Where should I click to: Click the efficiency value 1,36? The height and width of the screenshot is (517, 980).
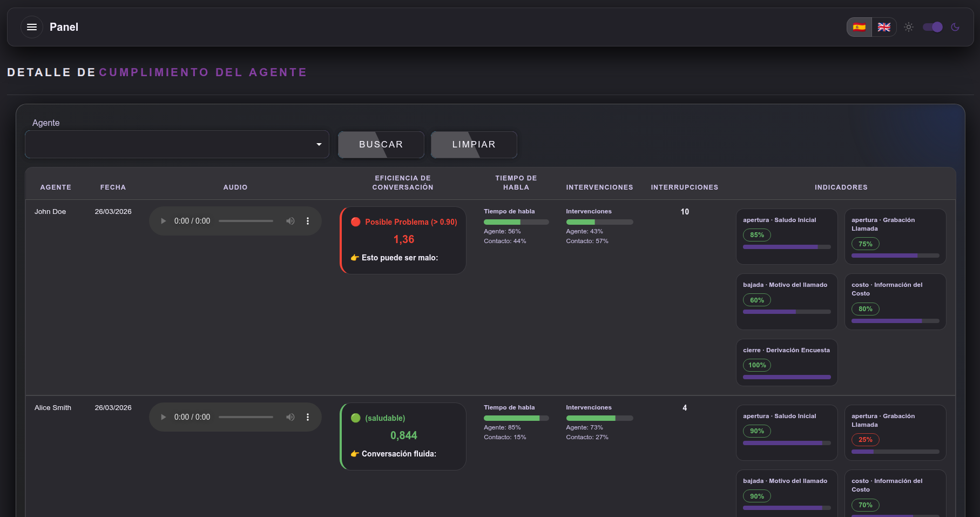[404, 239]
